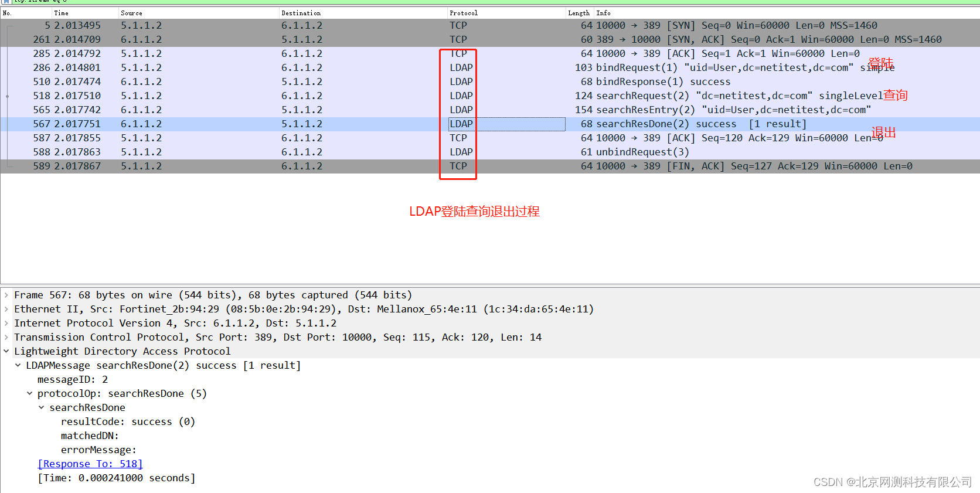980x493 pixels.
Task: Select packet 565 searchResEntry(2) row
Action: [490, 110]
